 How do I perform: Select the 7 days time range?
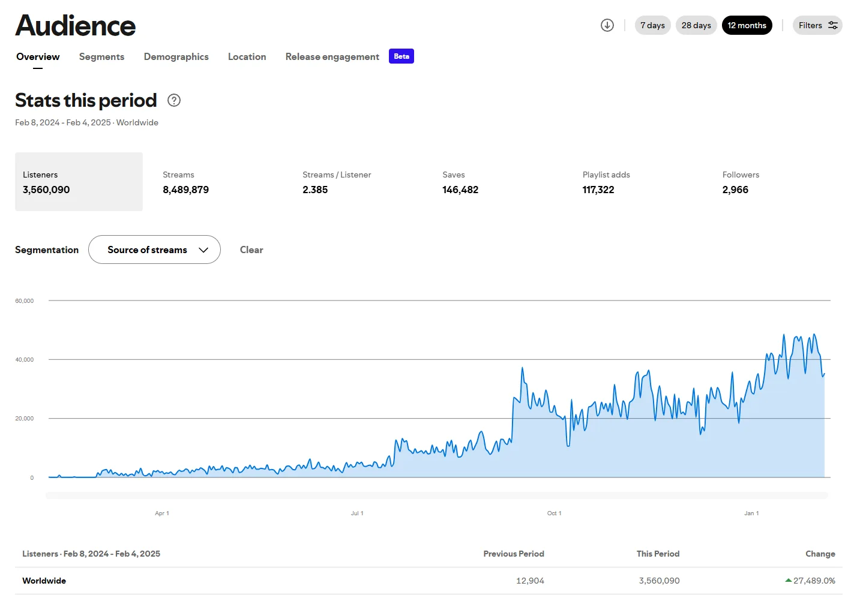[x=652, y=25]
